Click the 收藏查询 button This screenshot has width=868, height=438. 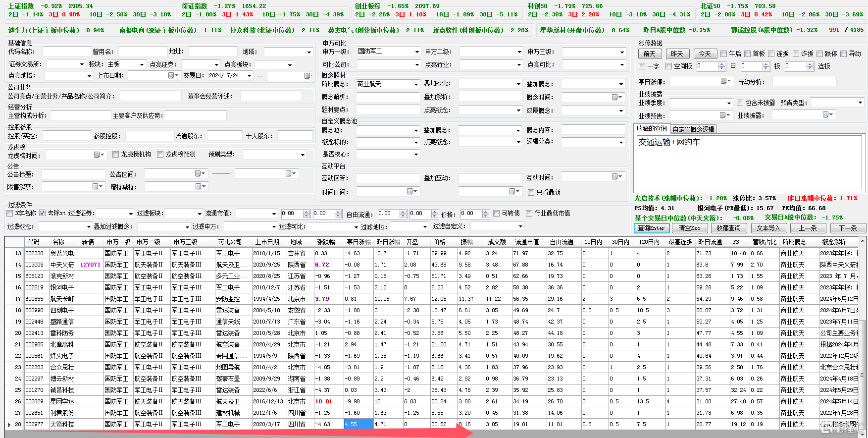(x=728, y=228)
